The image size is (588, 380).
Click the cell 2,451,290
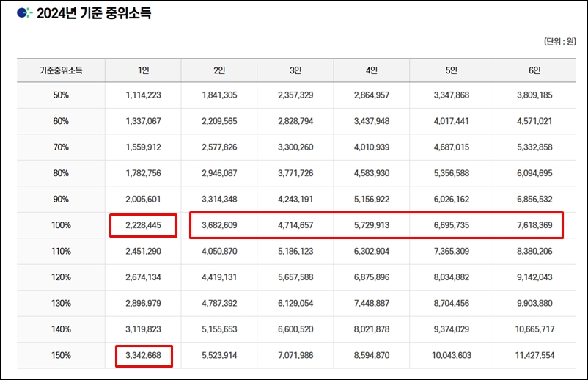pos(143,252)
